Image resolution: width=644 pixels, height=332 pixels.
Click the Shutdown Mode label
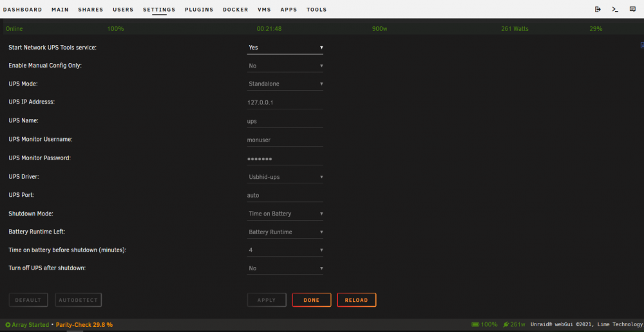[x=31, y=214]
